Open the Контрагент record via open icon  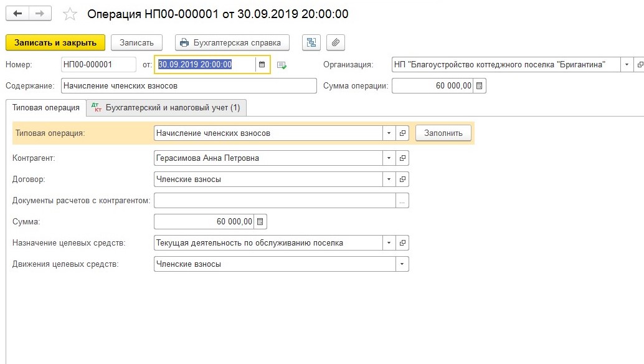click(402, 158)
